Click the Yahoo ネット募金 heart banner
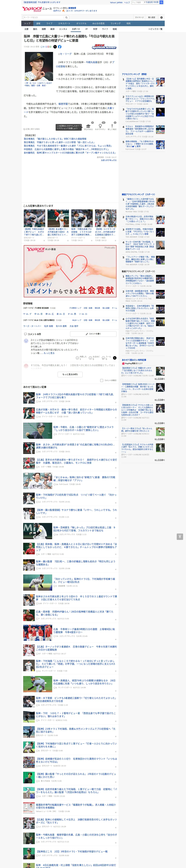This screenshot has height=868, width=186. coord(70,271)
